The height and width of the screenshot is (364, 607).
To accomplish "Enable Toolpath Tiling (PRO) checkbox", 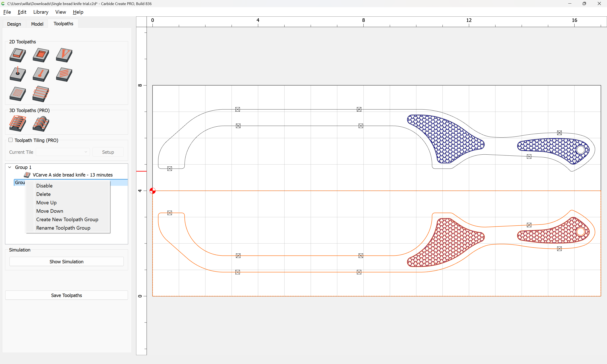I will pos(11,140).
